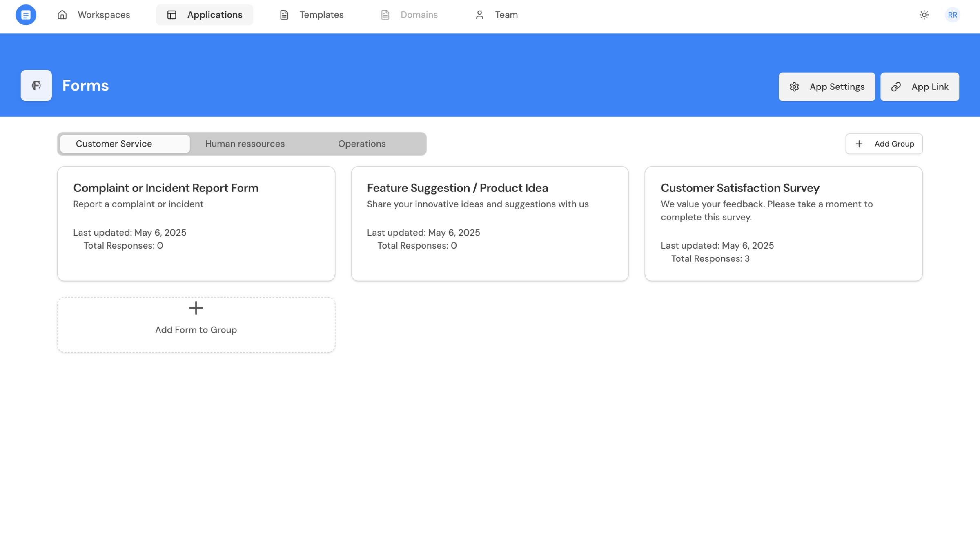The width and height of the screenshot is (980, 551).
Task: Click the App Link chain icon
Action: (x=896, y=87)
